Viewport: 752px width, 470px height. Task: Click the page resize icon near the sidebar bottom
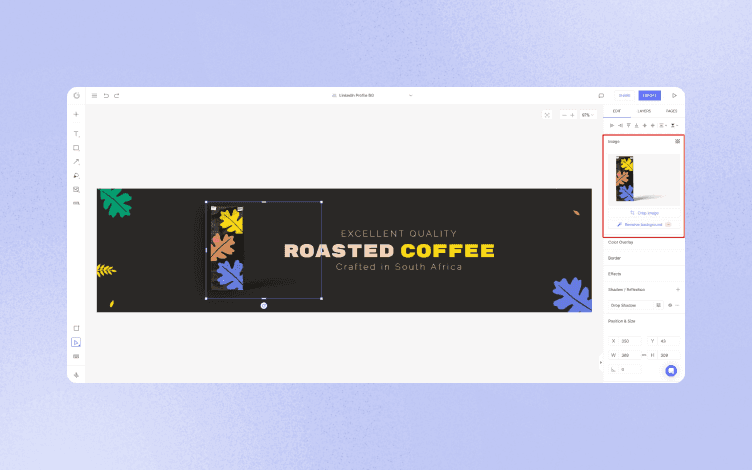pyautogui.click(x=76, y=328)
